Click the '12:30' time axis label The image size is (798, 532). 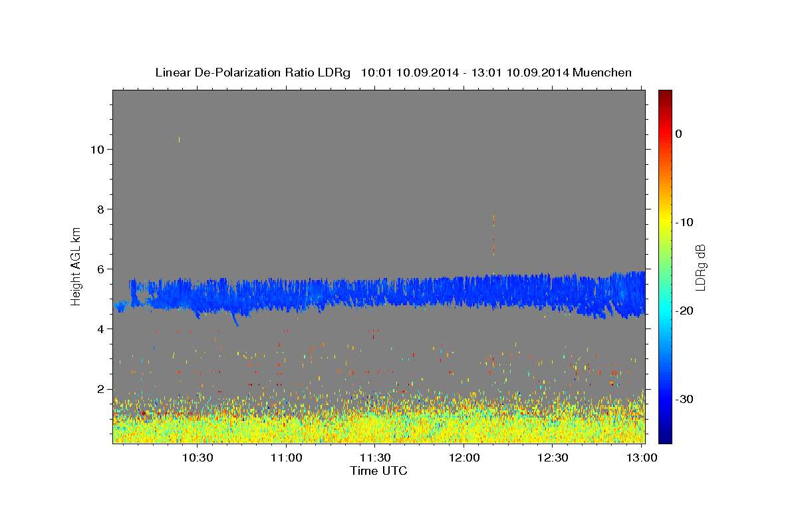click(553, 458)
